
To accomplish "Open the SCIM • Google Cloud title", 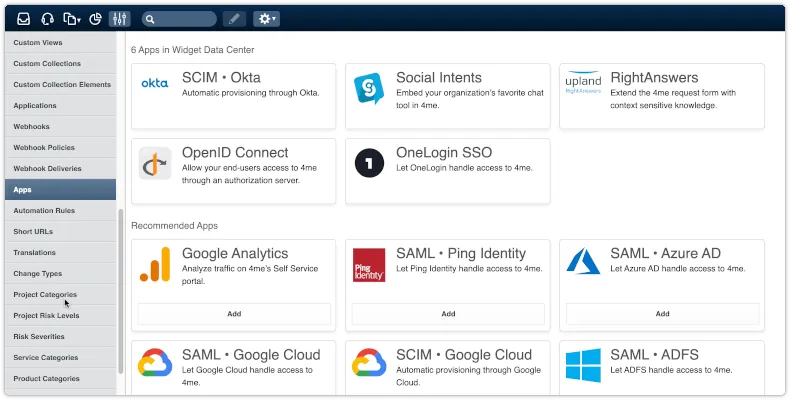I will point(464,355).
